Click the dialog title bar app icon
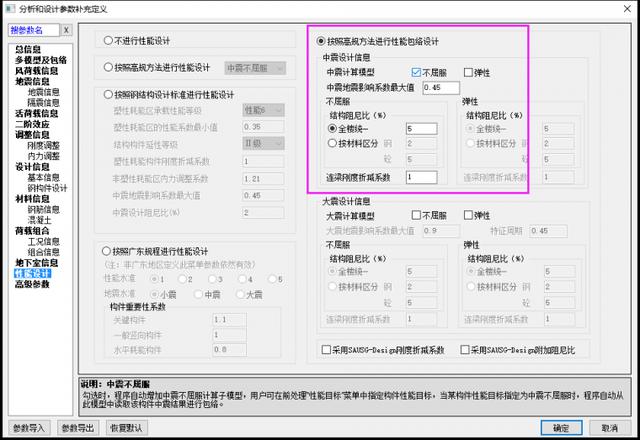Screen dimensions: 640x440 coord(10,9)
